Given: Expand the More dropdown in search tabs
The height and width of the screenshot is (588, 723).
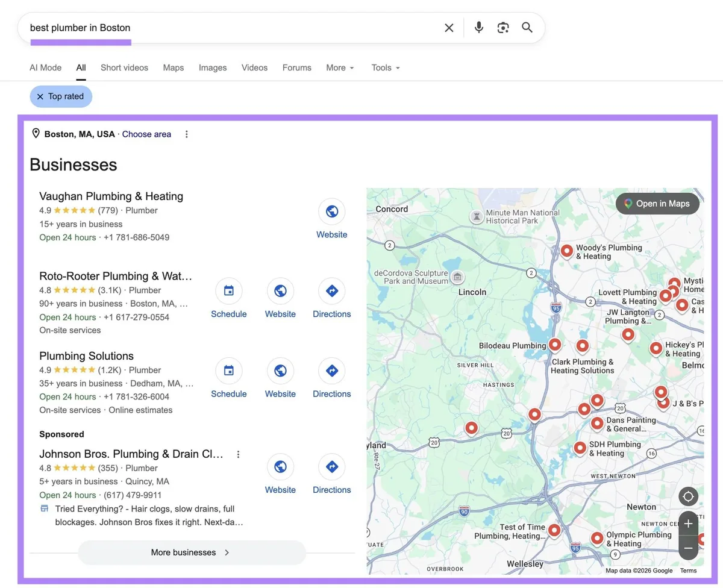Looking at the screenshot, I should (340, 67).
